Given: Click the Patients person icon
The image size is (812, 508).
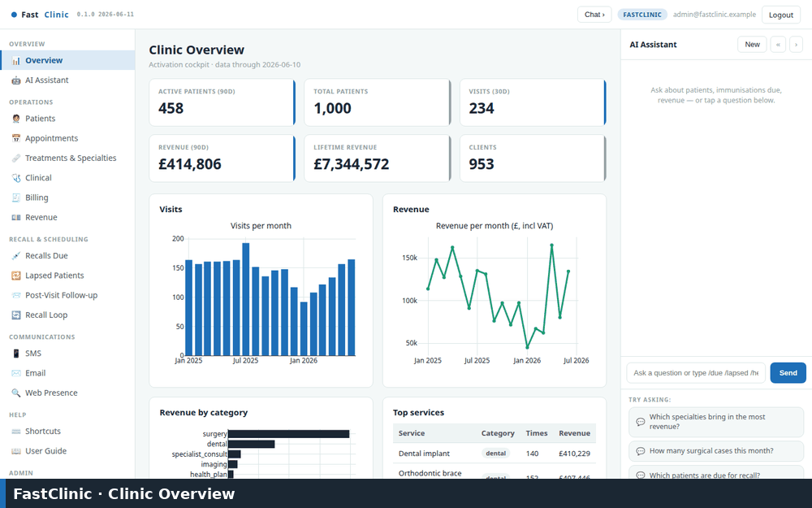Looking at the screenshot, I should (16, 119).
